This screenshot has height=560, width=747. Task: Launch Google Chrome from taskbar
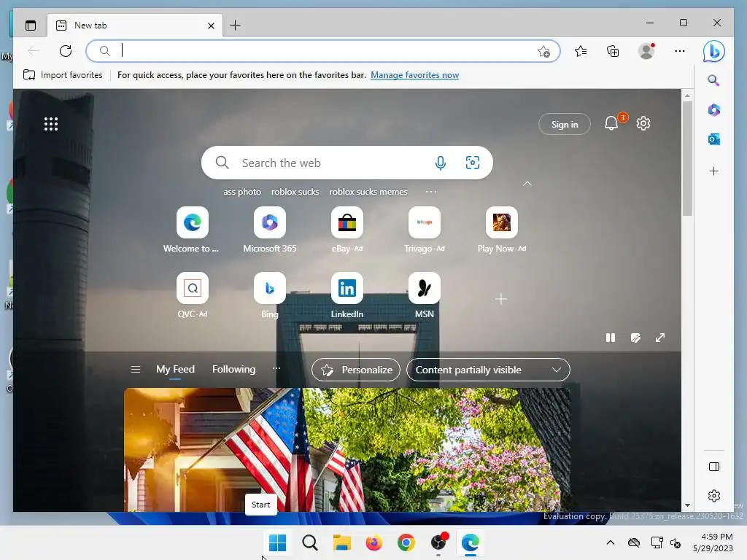(406, 542)
